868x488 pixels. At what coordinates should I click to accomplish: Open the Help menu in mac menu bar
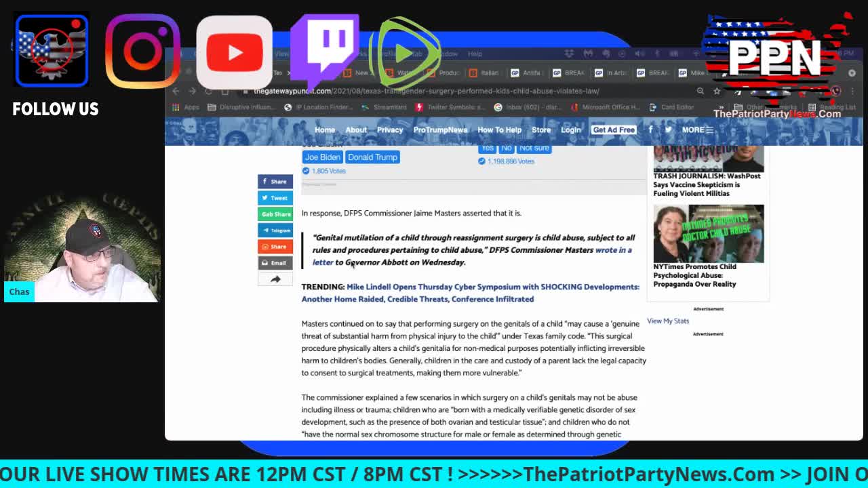[475, 54]
